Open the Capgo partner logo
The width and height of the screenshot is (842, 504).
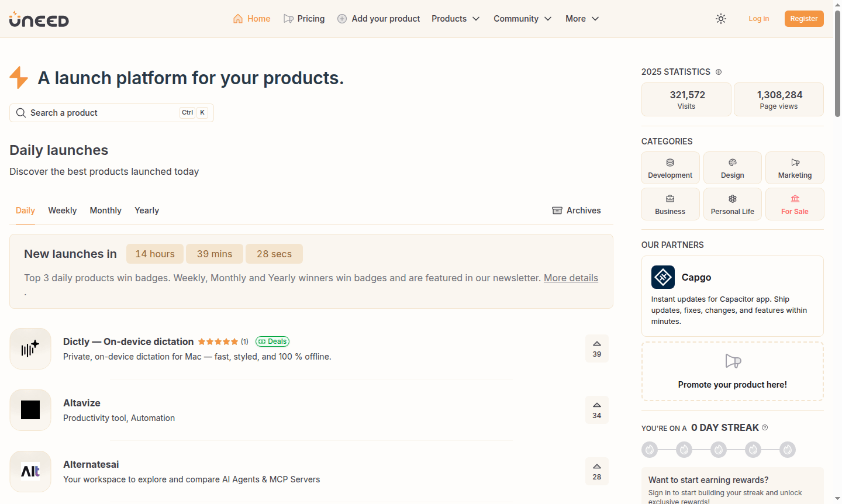click(662, 277)
